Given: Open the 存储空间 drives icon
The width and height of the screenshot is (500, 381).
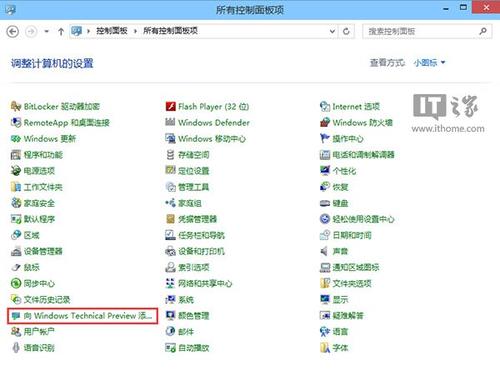Looking at the screenshot, I should pyautogui.click(x=170, y=155).
